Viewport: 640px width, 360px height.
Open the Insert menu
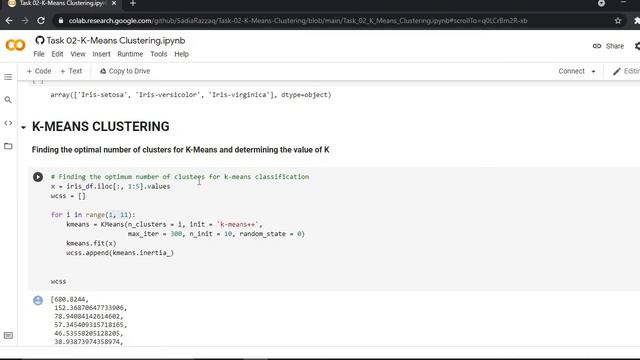101,54
